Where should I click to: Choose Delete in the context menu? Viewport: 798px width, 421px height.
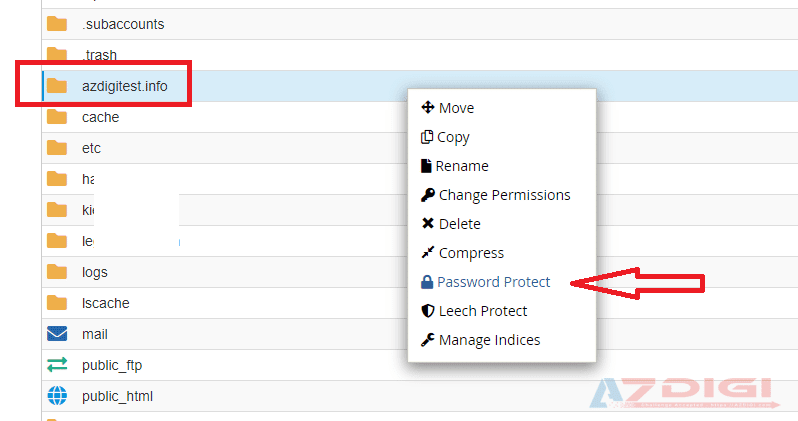pos(459,224)
